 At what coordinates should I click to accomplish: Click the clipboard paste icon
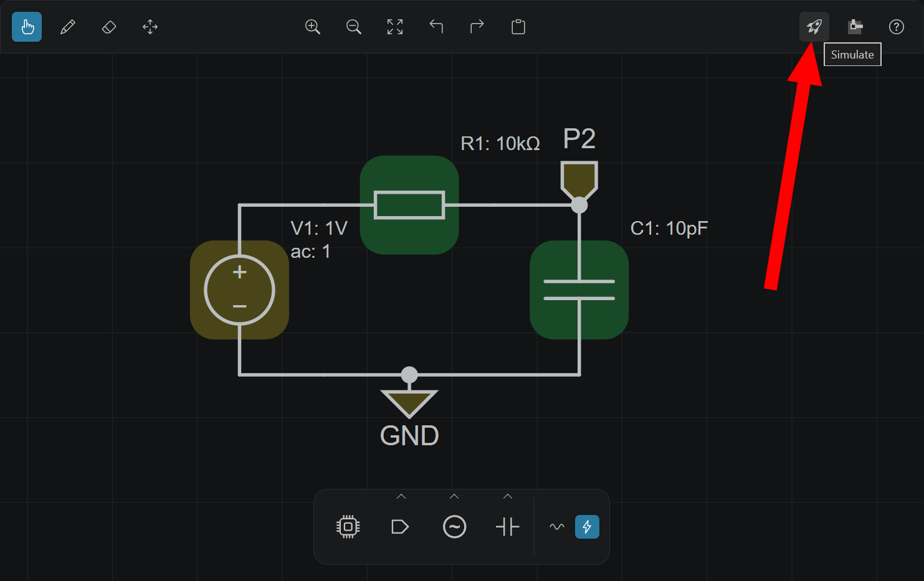coord(518,27)
